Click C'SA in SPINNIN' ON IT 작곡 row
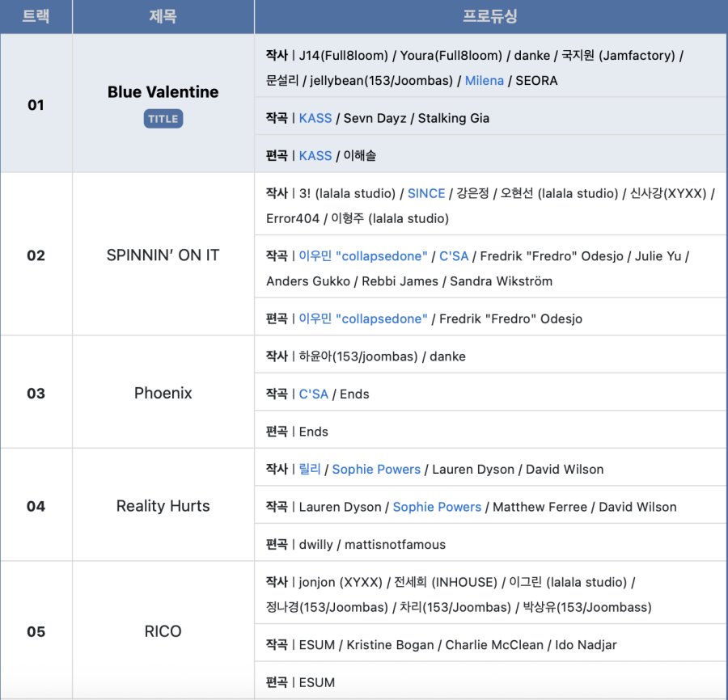 point(454,255)
